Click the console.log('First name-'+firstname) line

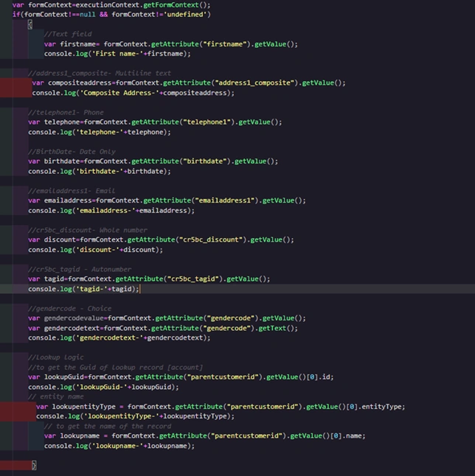tap(117, 54)
